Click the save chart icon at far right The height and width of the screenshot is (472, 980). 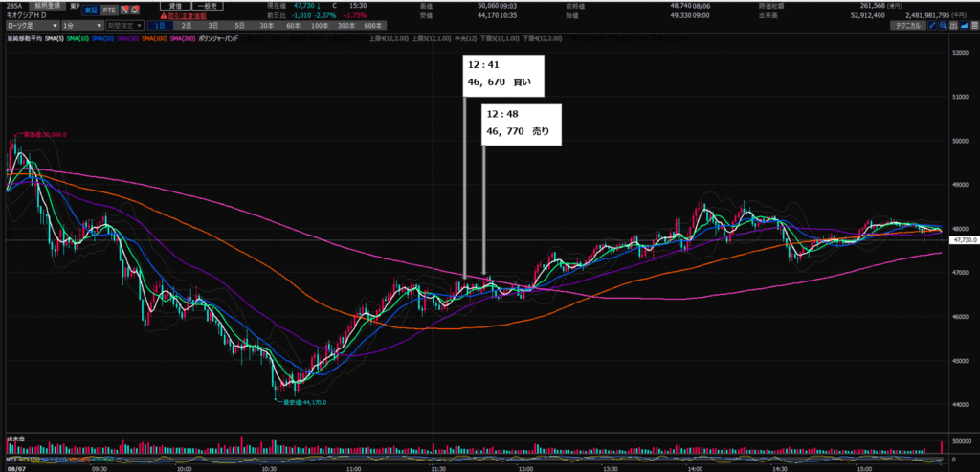[974, 26]
